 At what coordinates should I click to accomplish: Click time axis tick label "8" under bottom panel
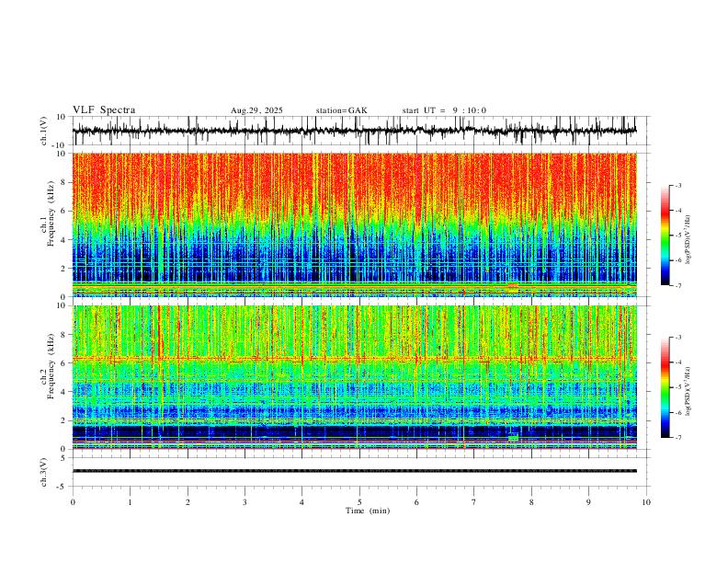tap(531, 502)
